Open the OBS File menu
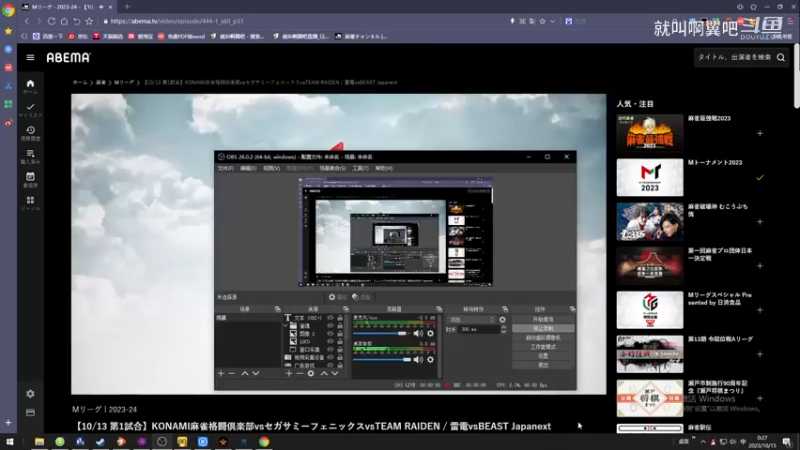Image resolution: width=800 pixels, height=450 pixels. click(x=226, y=168)
